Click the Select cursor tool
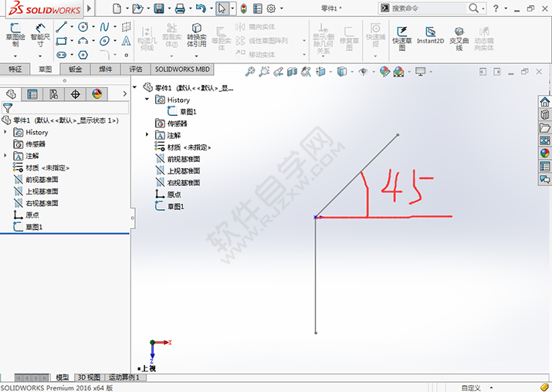Viewport: 552px width, 392px height. (222, 8)
